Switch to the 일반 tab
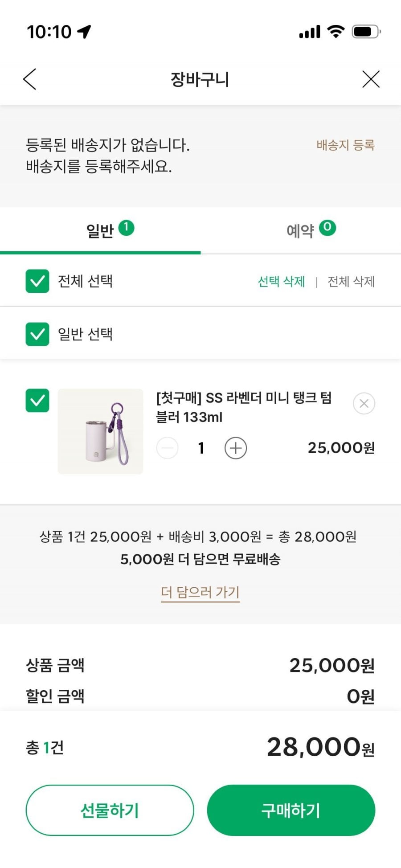Image resolution: width=401 pixels, height=868 pixels. pos(100,231)
